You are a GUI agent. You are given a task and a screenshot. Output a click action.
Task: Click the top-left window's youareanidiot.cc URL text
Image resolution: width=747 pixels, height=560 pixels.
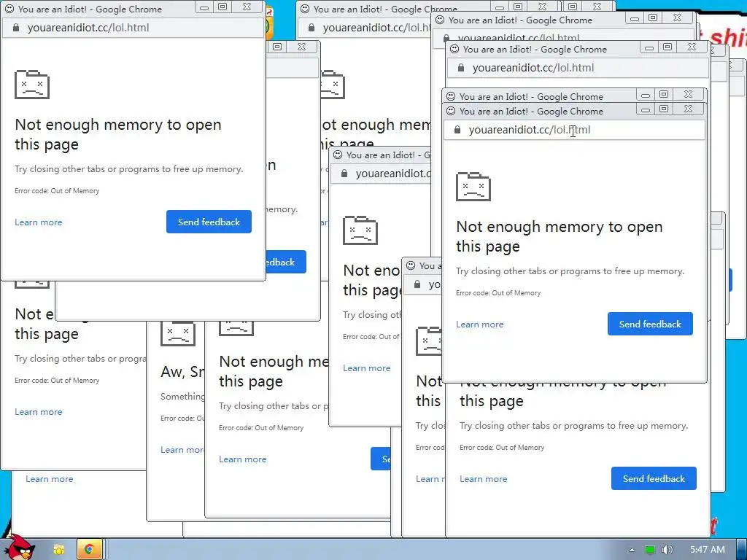(x=88, y=28)
